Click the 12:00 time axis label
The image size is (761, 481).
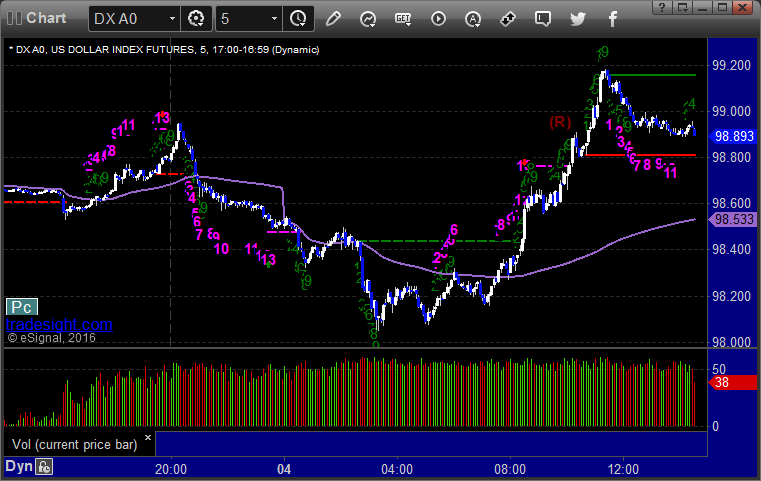click(623, 469)
